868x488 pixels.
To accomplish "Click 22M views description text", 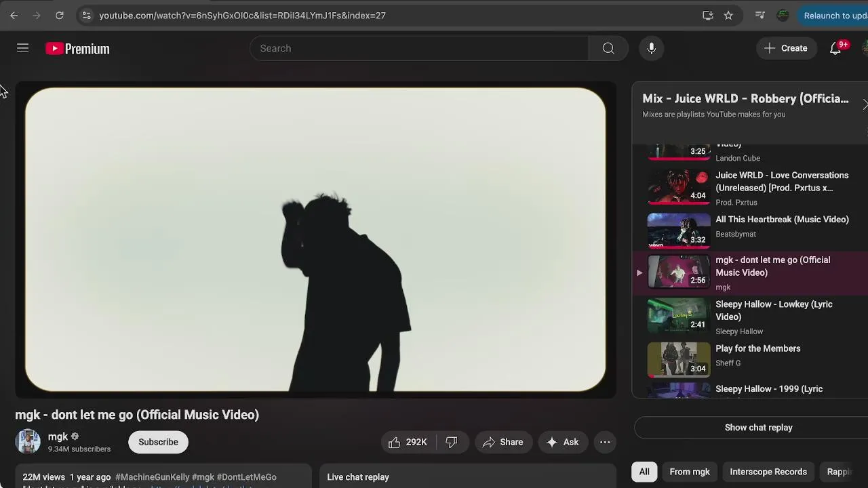I will (44, 477).
